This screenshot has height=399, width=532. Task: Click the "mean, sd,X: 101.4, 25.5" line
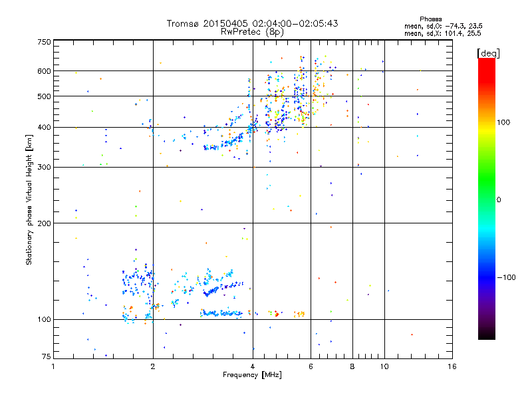442,33
